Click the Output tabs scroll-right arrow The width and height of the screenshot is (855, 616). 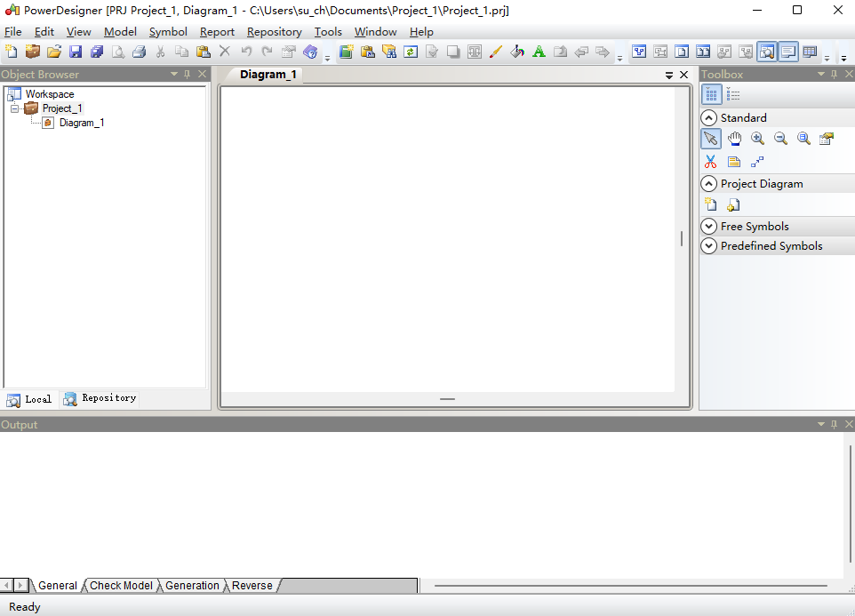tap(20, 586)
